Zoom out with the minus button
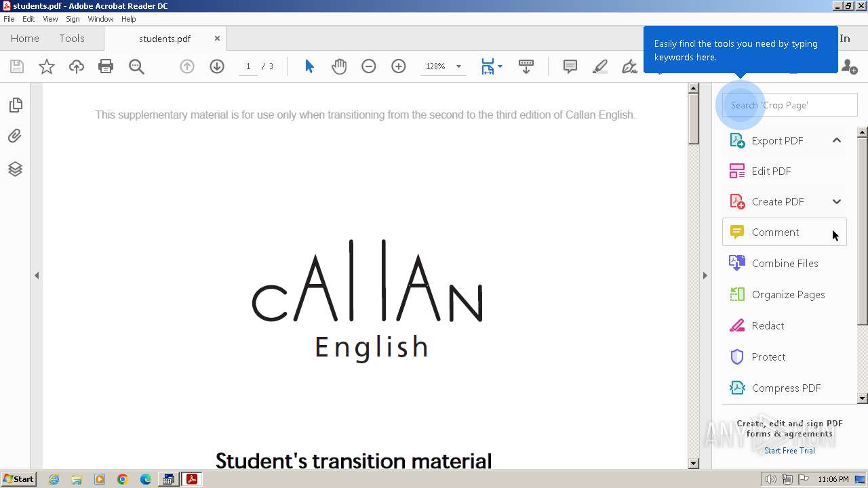Screen dimensions: 868x488 tap(369, 66)
